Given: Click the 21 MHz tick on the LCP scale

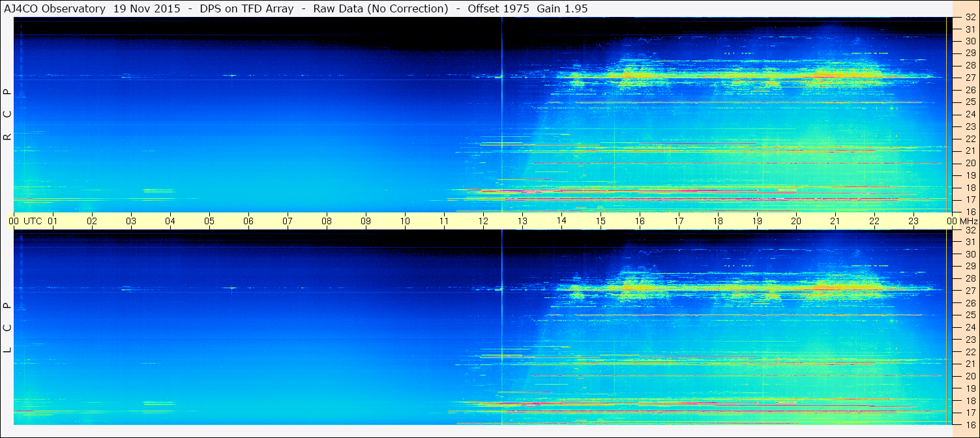Looking at the screenshot, I should tap(970, 364).
